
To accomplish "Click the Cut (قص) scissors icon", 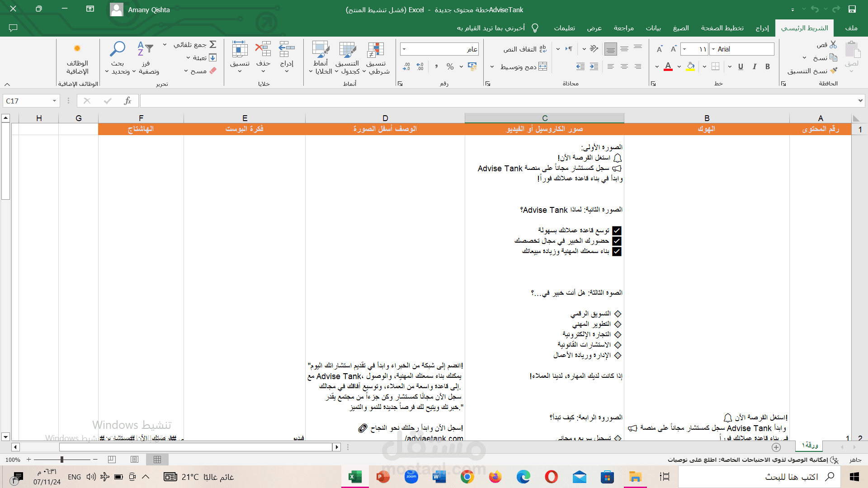I will click(x=833, y=45).
